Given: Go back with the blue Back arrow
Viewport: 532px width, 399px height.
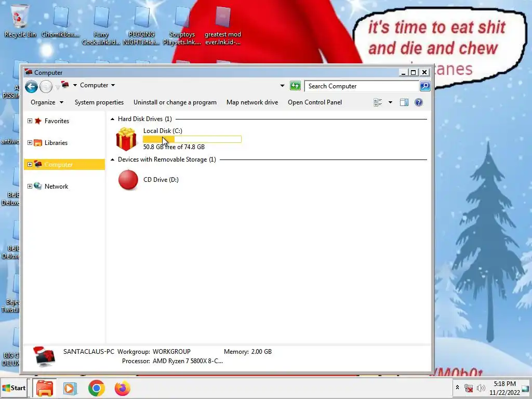Looking at the screenshot, I should tap(31, 87).
